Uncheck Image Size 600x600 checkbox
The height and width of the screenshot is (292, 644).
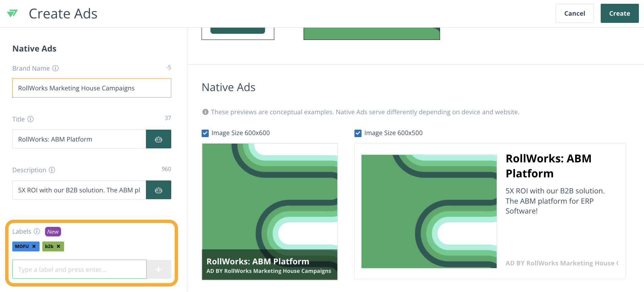[x=205, y=133]
